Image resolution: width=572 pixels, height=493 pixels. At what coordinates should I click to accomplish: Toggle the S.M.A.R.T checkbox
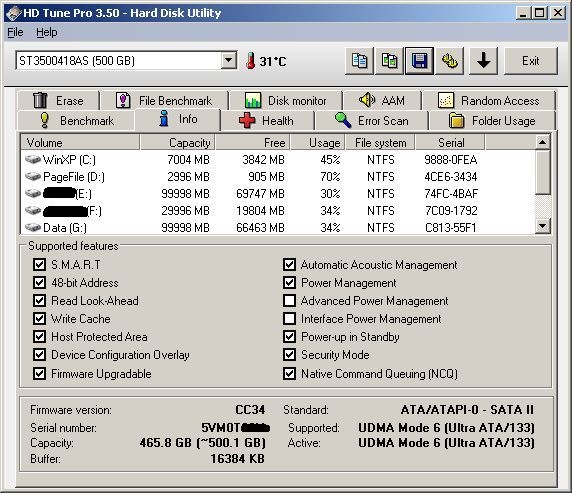[39, 264]
